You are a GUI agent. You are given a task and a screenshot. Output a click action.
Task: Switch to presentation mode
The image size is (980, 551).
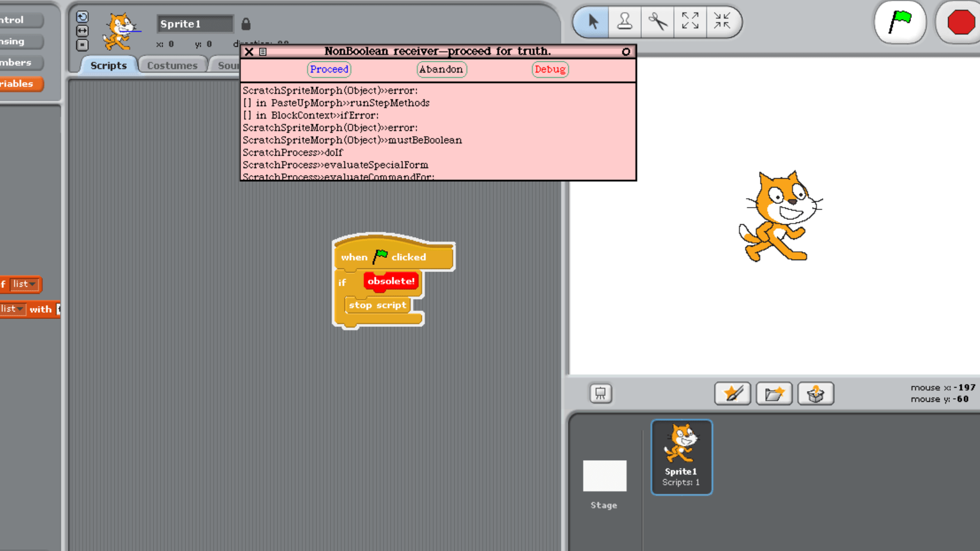pyautogui.click(x=601, y=393)
